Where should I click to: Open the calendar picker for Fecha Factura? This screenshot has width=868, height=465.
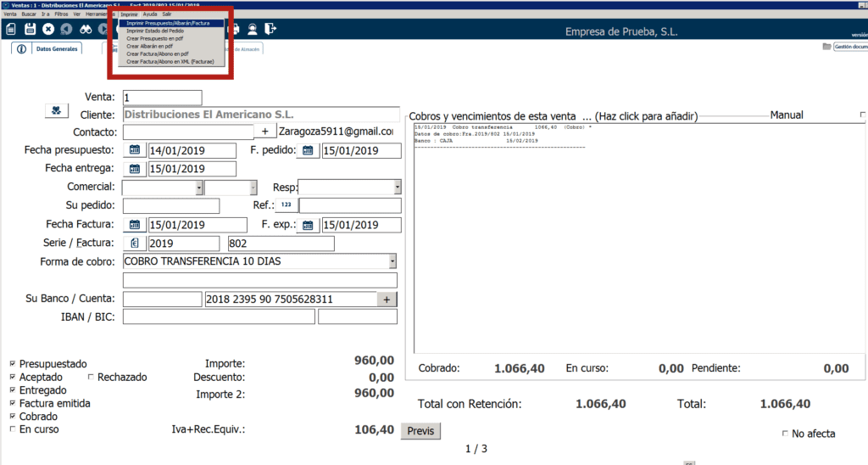point(135,225)
